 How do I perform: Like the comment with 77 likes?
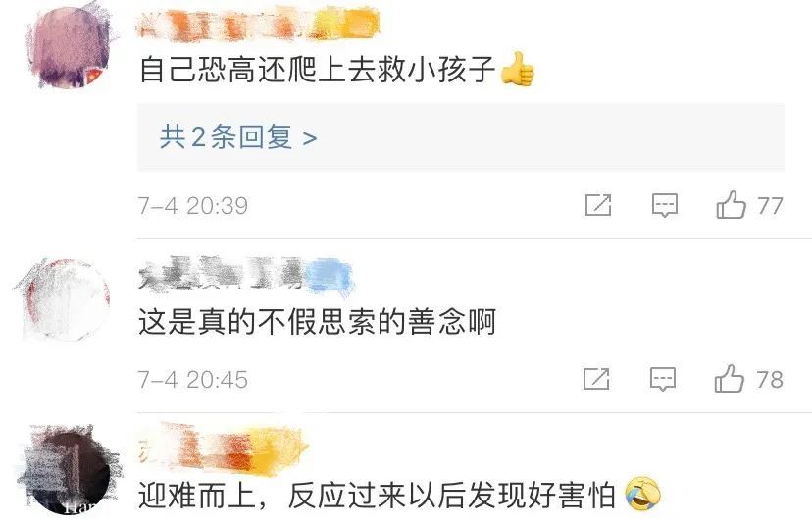coord(732,205)
